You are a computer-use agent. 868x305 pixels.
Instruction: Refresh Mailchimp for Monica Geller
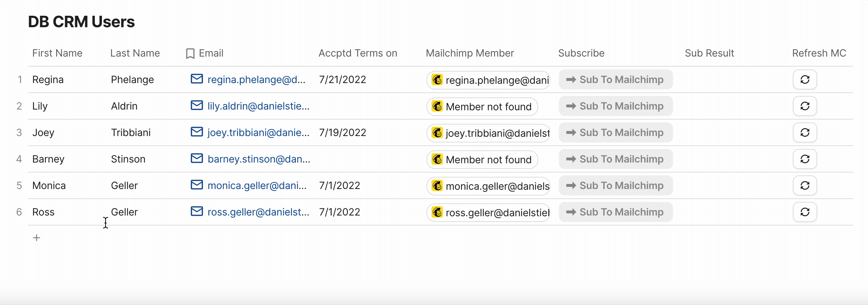(x=805, y=185)
